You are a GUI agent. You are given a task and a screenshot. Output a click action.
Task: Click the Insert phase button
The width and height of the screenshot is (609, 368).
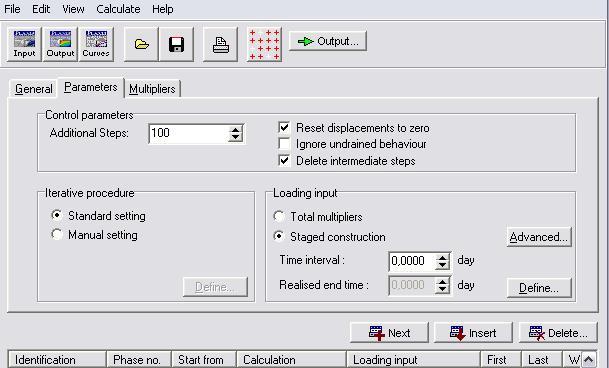click(473, 333)
